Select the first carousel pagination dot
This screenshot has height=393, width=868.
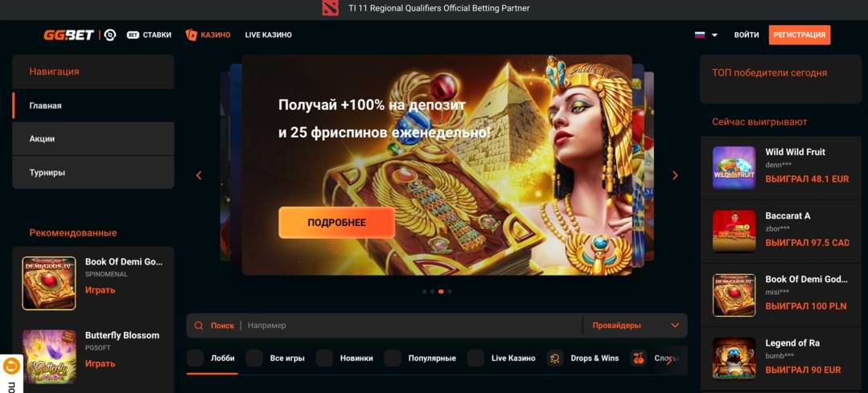point(424,291)
